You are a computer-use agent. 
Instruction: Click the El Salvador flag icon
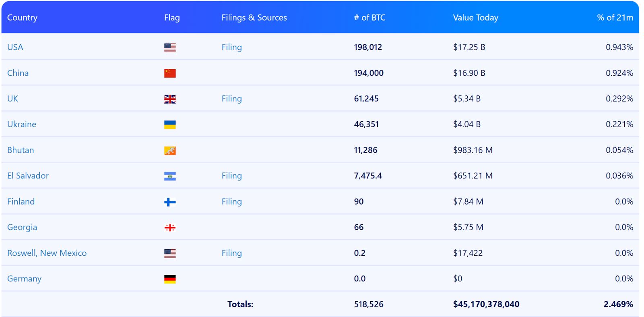coord(170,176)
